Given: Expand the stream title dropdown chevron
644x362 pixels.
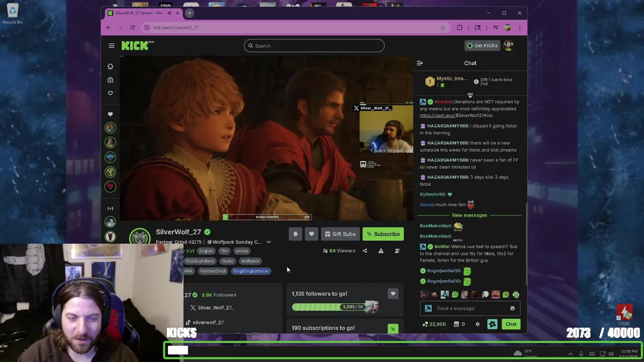Looking at the screenshot, I should click(x=268, y=242).
